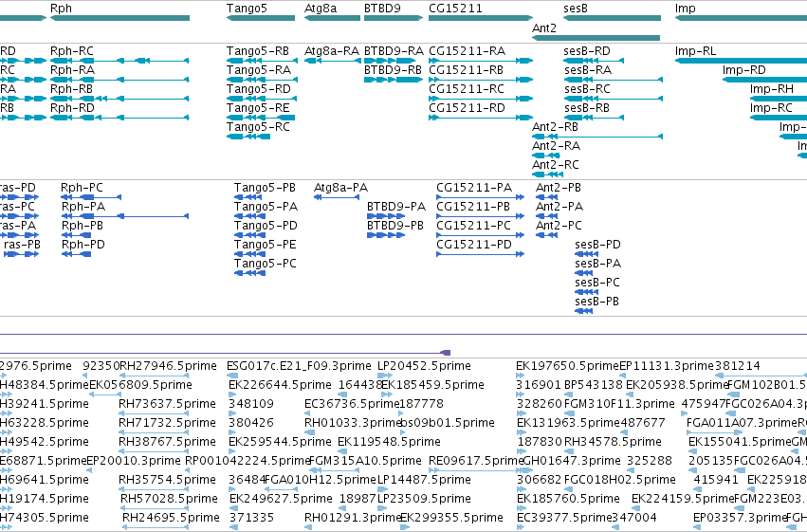Click transcript Rph-RA label

click(x=72, y=70)
